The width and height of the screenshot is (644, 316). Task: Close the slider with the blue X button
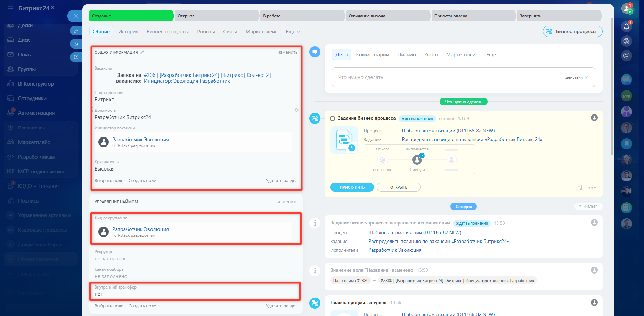pos(75,16)
